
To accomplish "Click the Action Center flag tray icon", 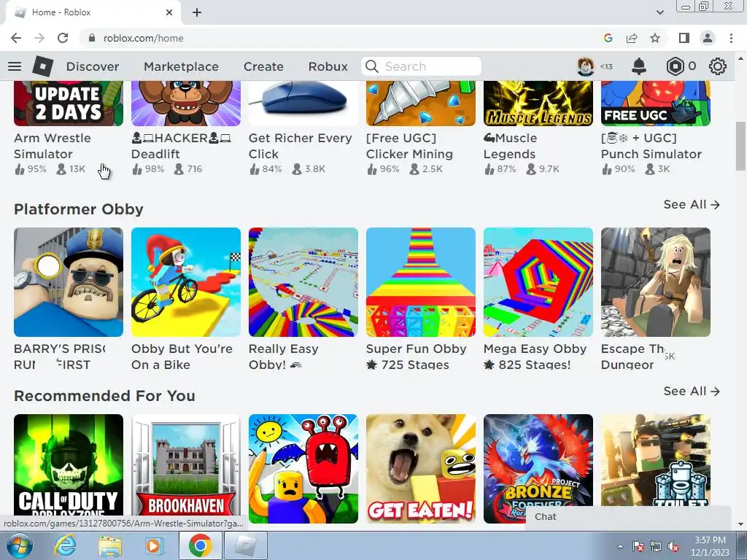I will coord(638,546).
